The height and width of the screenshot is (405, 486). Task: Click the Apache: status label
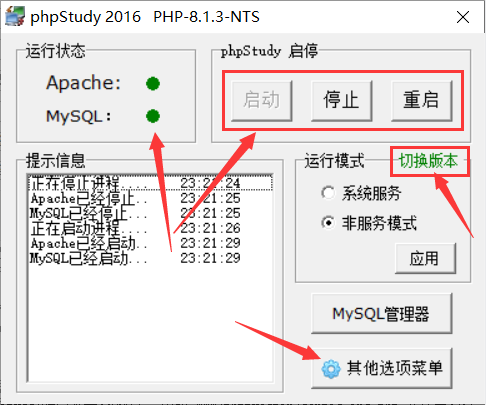83,83
